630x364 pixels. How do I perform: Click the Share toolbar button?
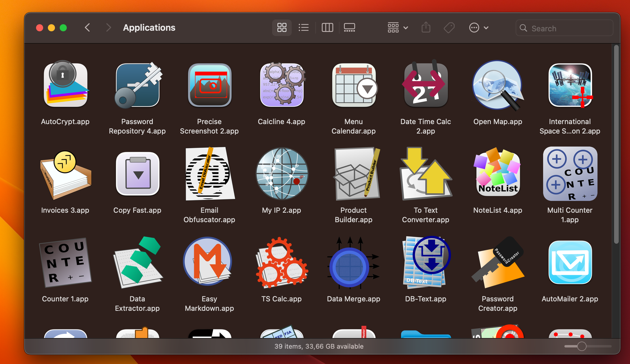coord(426,28)
